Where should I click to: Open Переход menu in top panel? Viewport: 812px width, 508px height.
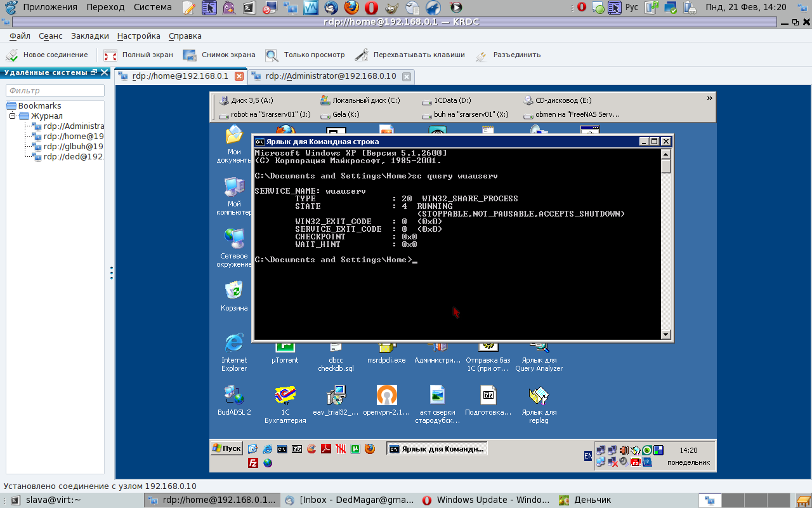coord(105,7)
